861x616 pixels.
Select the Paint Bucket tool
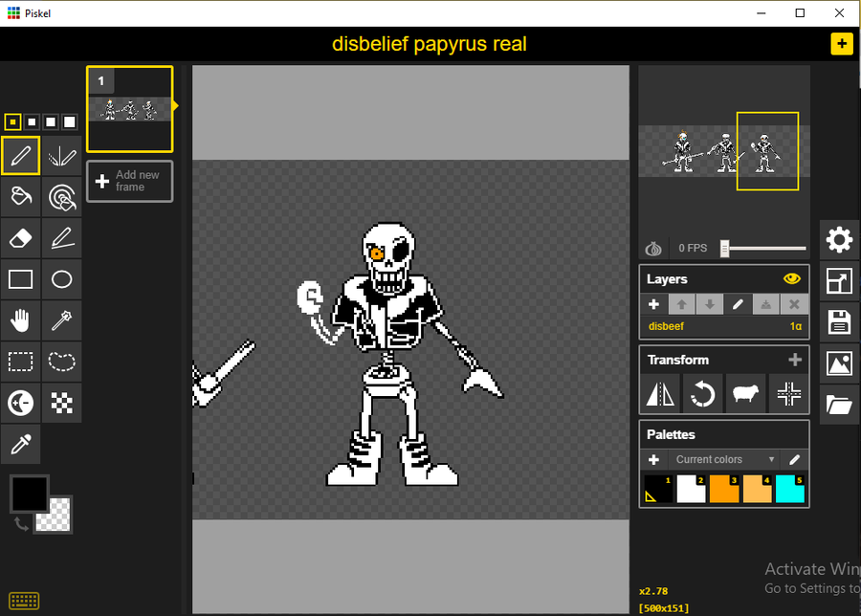click(x=20, y=197)
